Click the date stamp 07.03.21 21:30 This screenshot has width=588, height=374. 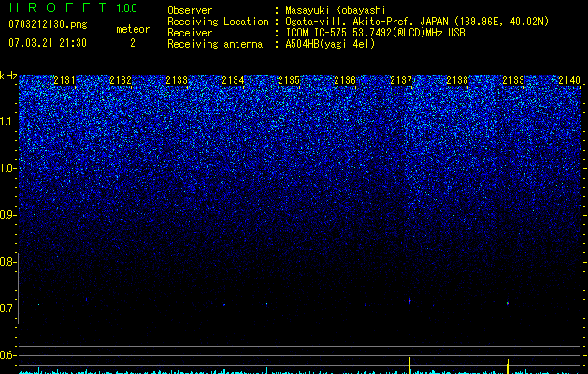[48, 43]
